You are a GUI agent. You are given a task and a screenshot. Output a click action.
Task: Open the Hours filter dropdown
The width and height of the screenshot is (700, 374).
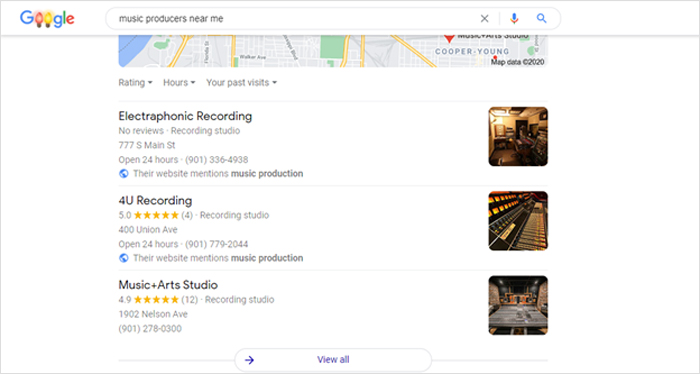pos(179,83)
